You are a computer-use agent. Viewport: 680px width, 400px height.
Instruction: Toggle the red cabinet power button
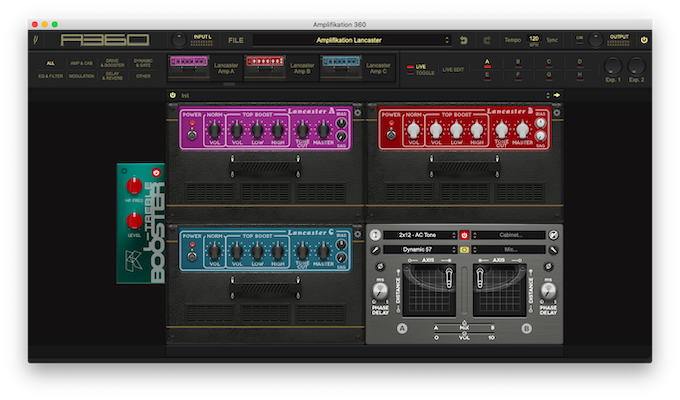(x=464, y=235)
